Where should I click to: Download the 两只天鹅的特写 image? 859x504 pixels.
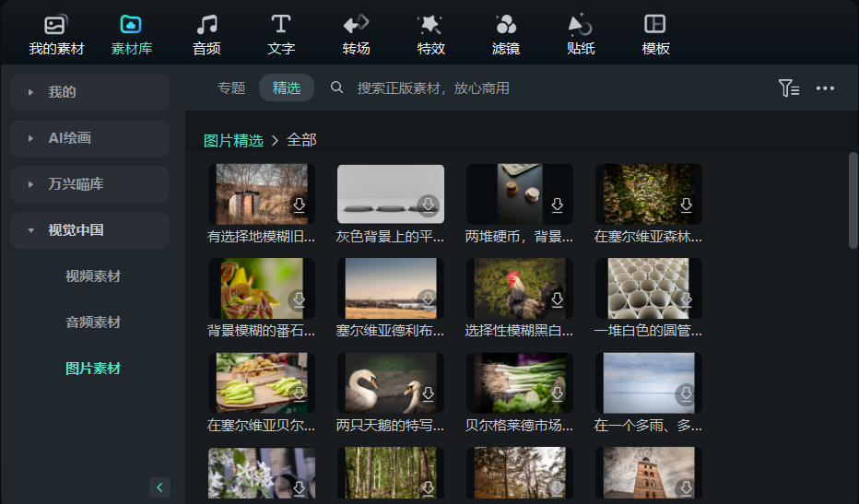tap(428, 393)
